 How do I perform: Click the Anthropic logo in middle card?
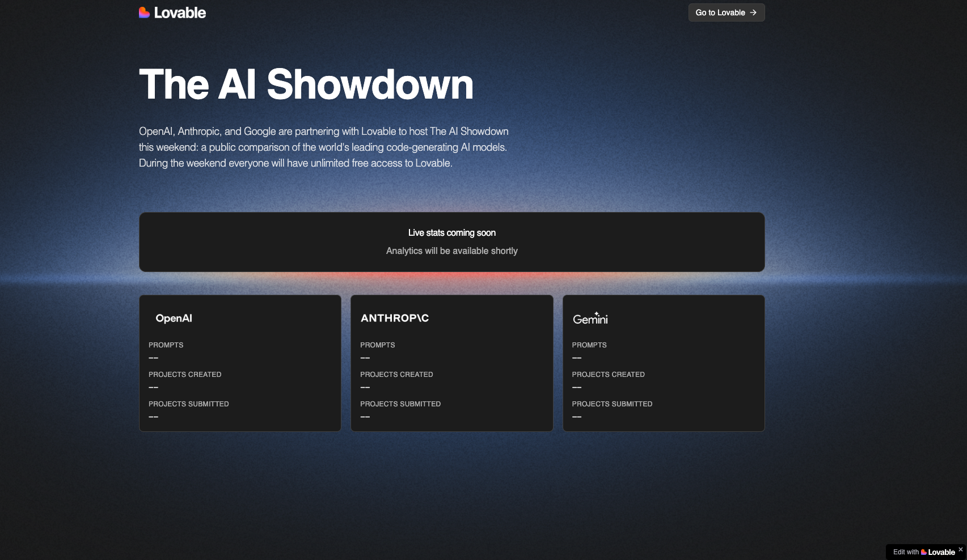395,318
